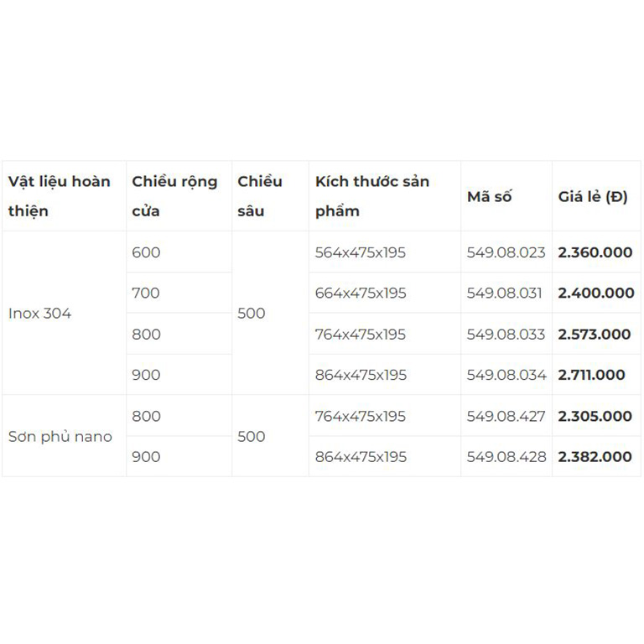Click the price 2.711.000
Viewport: 644px width, 644px height.
pyautogui.click(x=591, y=375)
